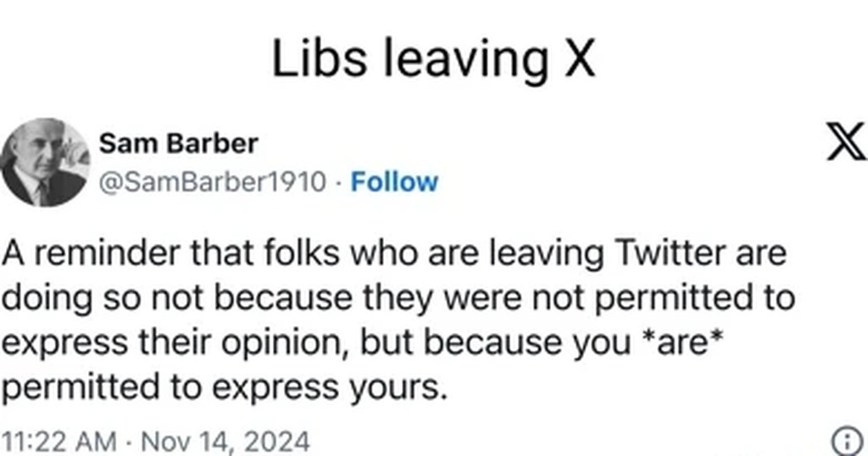Click the 11:22 AM time text

pos(58,442)
